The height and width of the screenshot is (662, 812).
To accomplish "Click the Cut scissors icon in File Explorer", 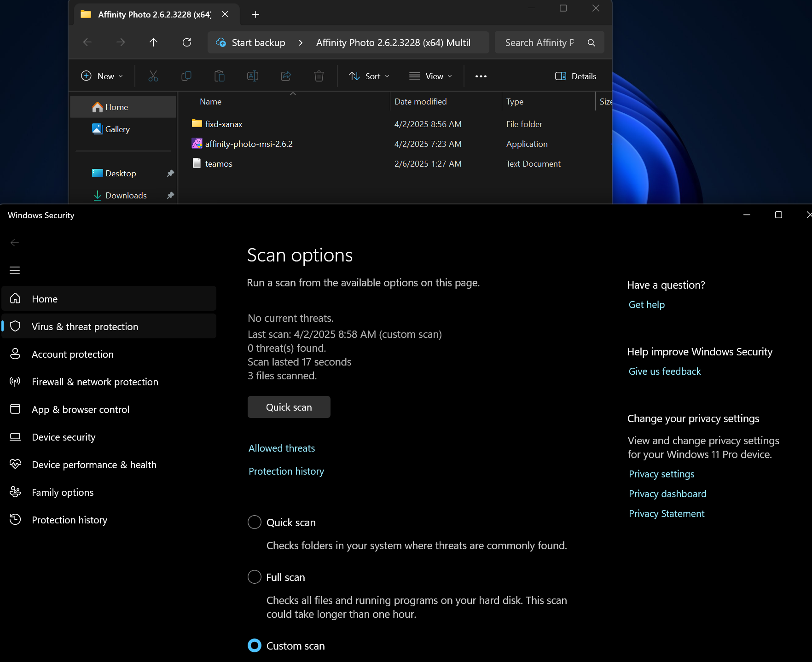I will pyautogui.click(x=153, y=76).
